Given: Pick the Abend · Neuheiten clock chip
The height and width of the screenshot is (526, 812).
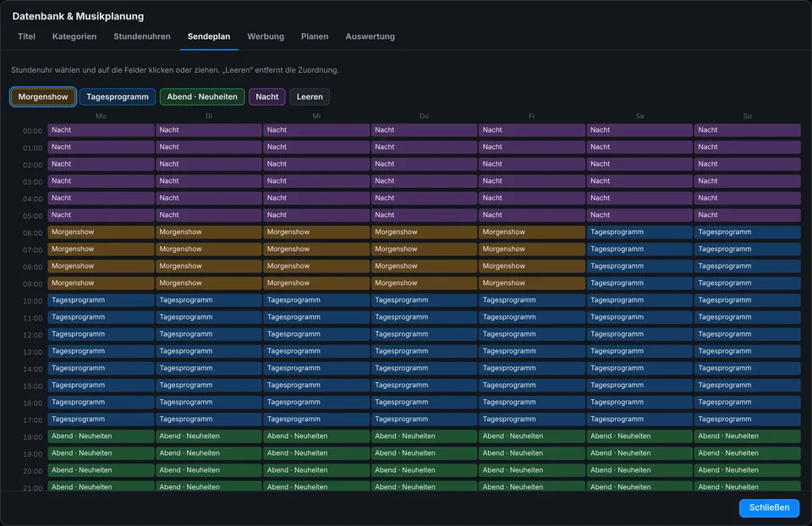Looking at the screenshot, I should [202, 96].
